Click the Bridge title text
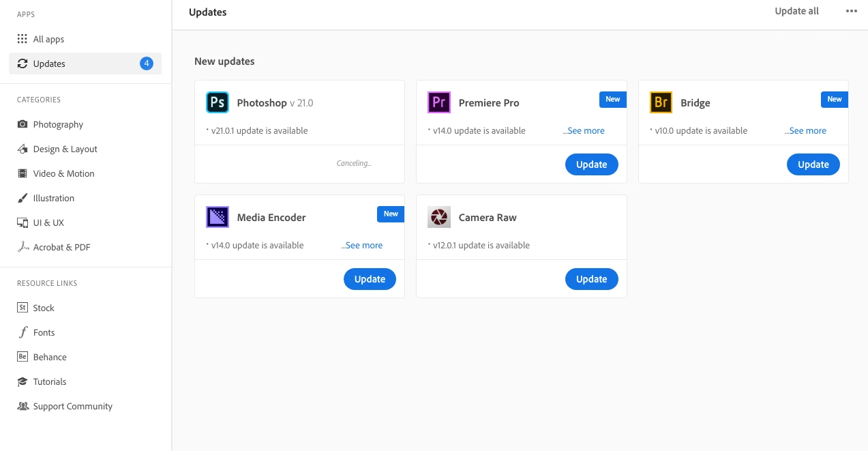The width and height of the screenshot is (868, 451). point(695,103)
